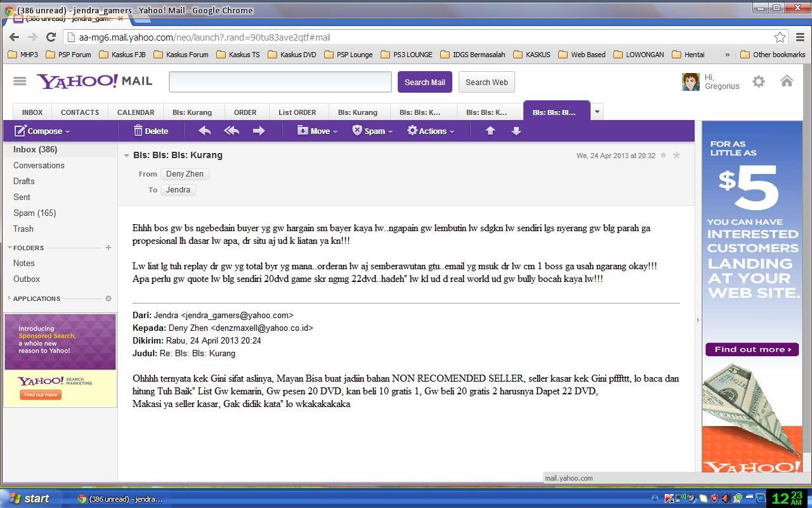Click the system tray clock

click(x=787, y=498)
